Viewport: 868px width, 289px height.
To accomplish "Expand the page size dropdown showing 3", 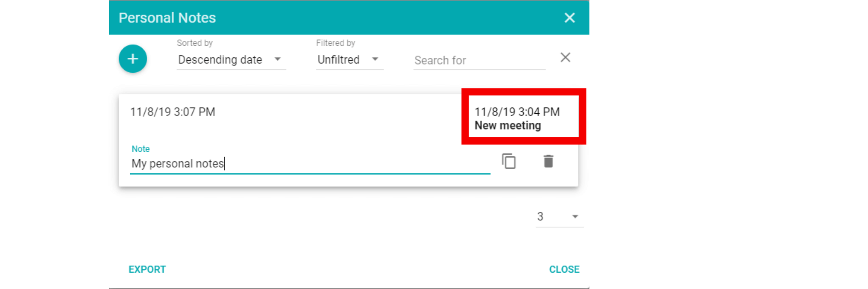I will click(559, 217).
